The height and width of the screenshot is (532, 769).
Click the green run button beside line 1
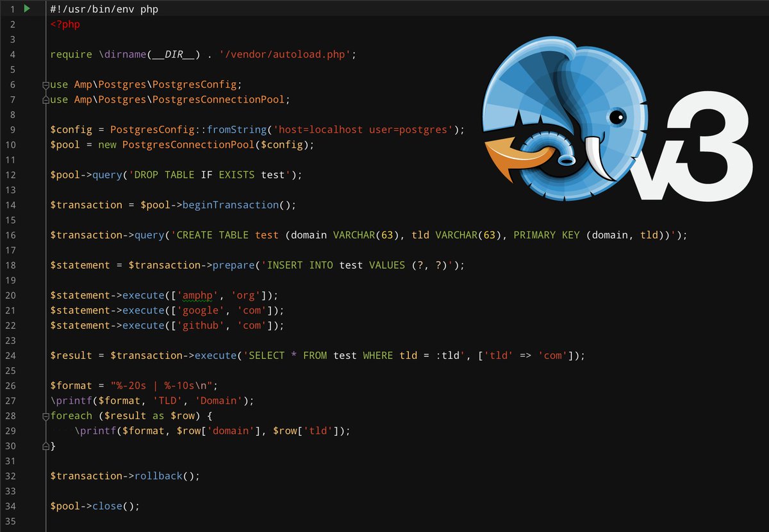coord(26,9)
